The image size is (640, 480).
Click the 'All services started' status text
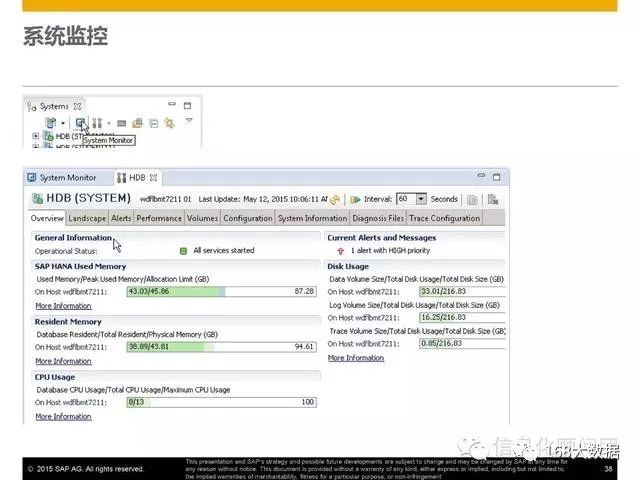point(224,251)
